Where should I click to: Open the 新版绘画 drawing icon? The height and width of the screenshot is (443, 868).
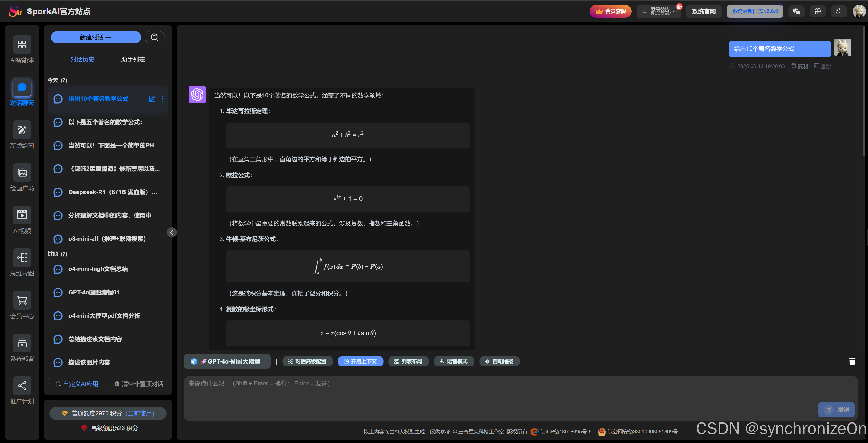coord(22,130)
